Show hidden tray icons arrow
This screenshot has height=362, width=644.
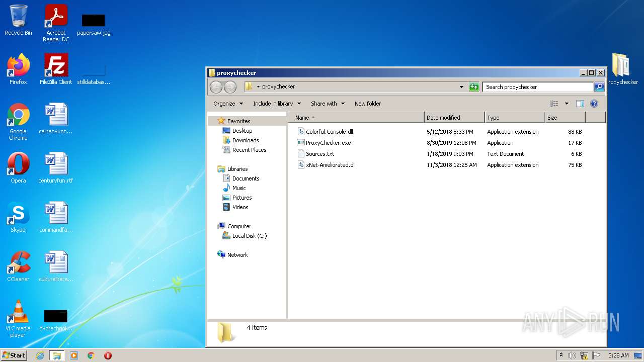(561, 355)
